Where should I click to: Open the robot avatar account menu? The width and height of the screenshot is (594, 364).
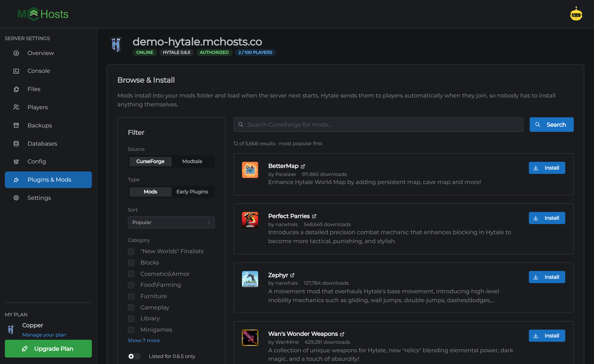(x=576, y=14)
